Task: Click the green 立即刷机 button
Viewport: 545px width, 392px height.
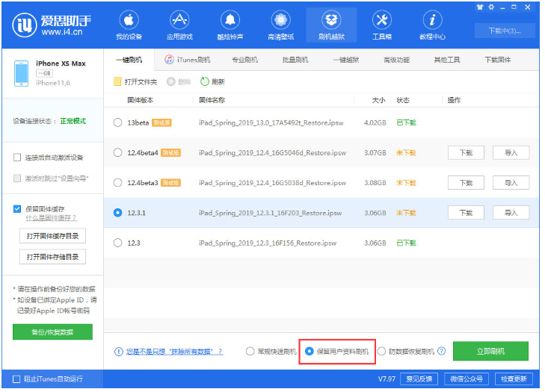Action: (x=490, y=351)
